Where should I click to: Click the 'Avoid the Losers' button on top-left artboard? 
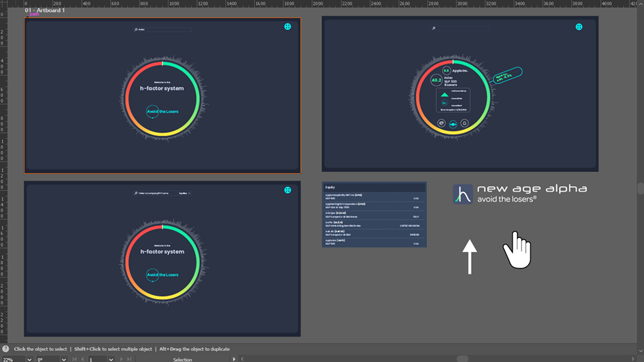(162, 112)
